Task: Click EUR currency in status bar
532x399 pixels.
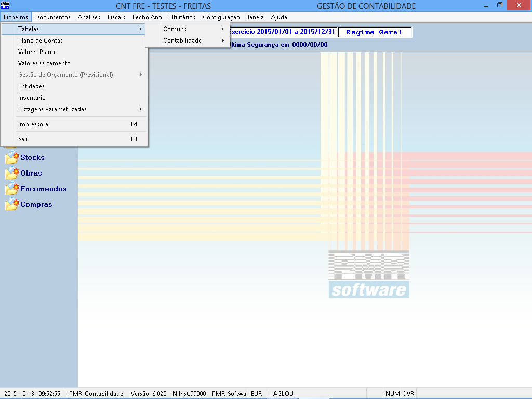Action: (x=257, y=394)
